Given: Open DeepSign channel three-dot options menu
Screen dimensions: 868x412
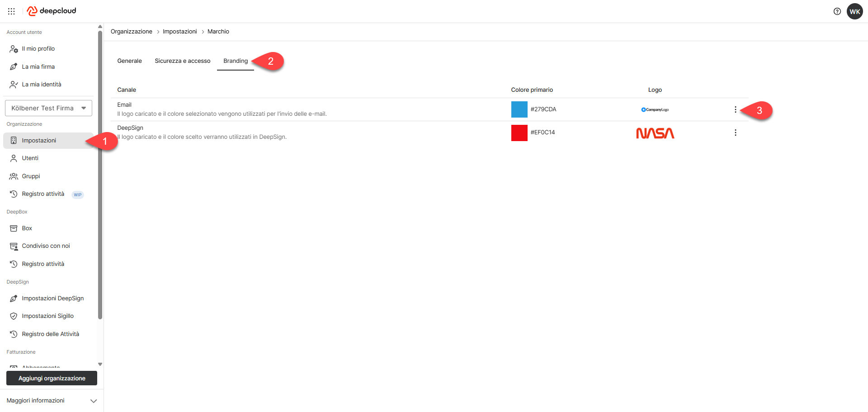Looking at the screenshot, I should (735, 133).
